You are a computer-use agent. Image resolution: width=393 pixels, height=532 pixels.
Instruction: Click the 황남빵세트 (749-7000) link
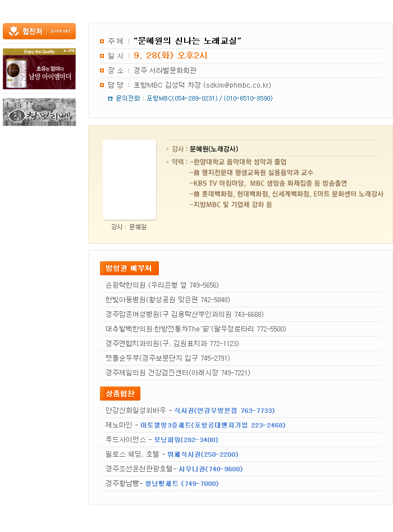182,484
